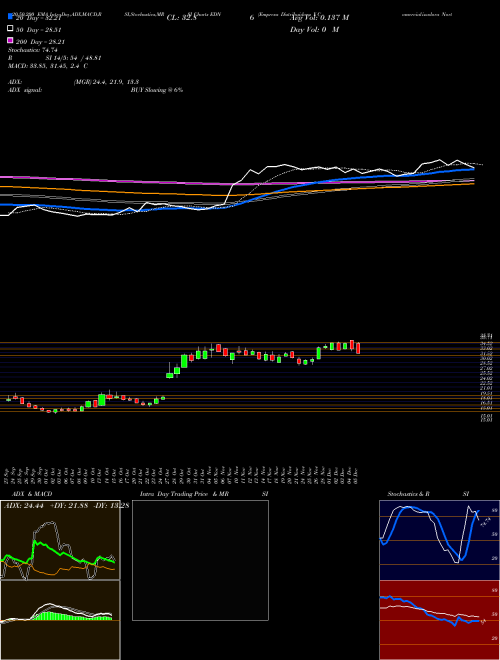Click the 'Avg Vol: 0.137 M' text
This screenshot has width=500, height=660.
pyautogui.click(x=319, y=18)
